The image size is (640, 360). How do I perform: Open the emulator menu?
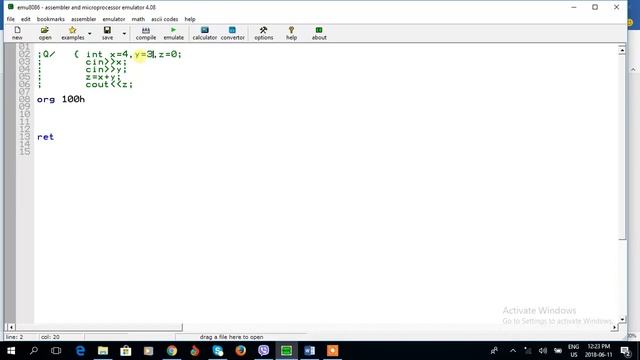(113, 19)
